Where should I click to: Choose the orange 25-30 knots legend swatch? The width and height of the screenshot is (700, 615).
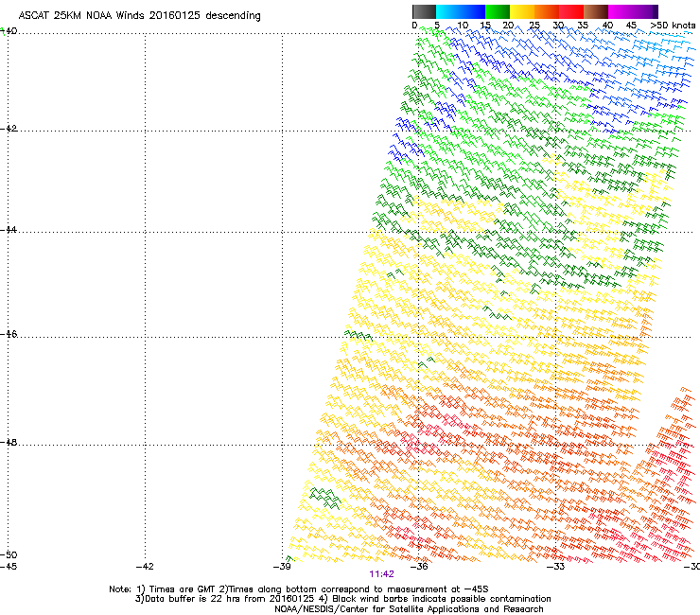[x=547, y=11]
